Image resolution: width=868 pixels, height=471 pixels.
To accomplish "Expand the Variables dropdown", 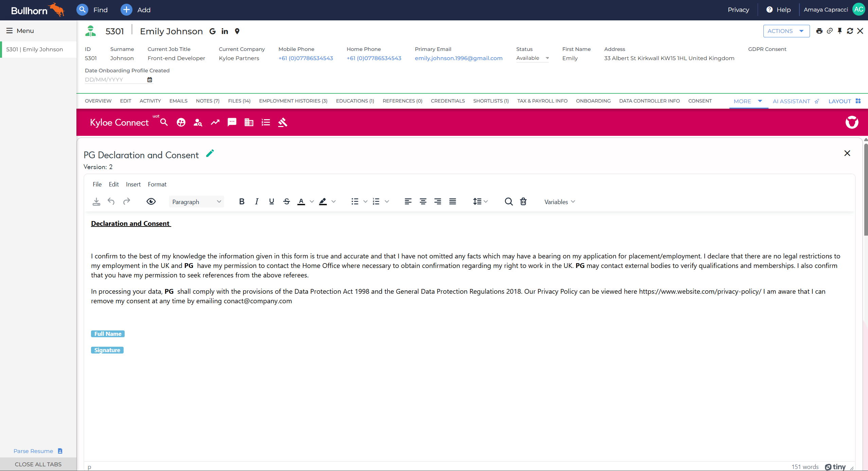I will pos(560,202).
